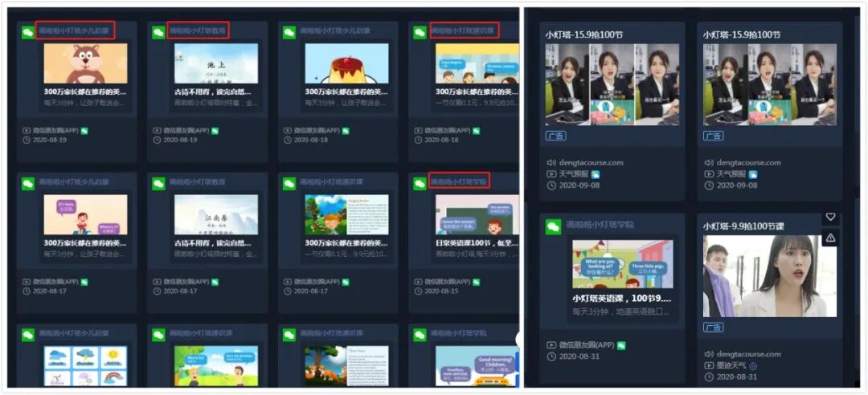Click subtitle 每天3分钟，地道英语脱口…
Screen dimensions: 868x395
click(x=623, y=312)
